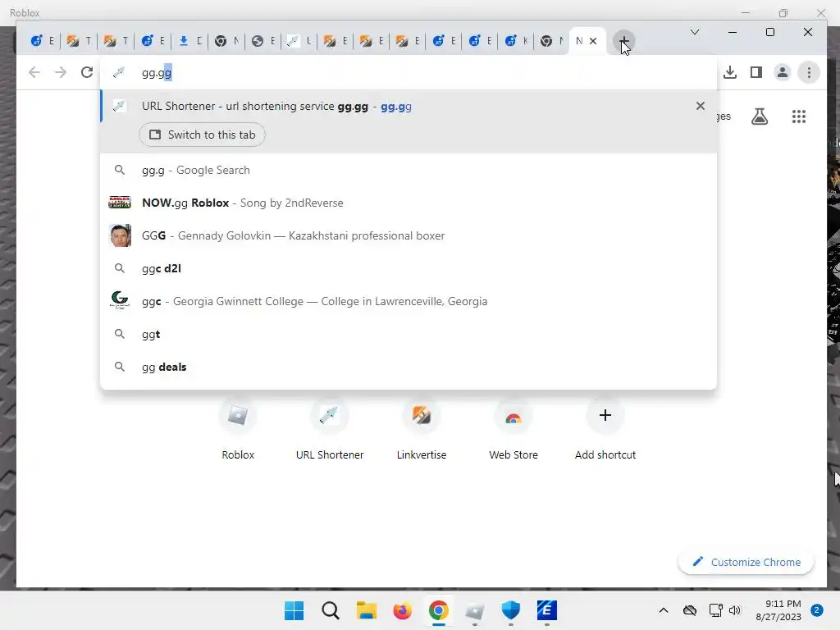Open the Windows Start menu

tap(294, 610)
